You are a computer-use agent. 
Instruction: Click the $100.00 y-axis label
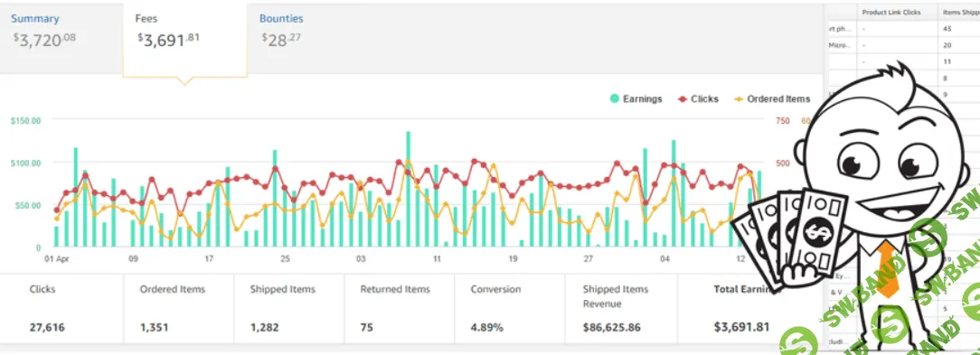click(25, 163)
